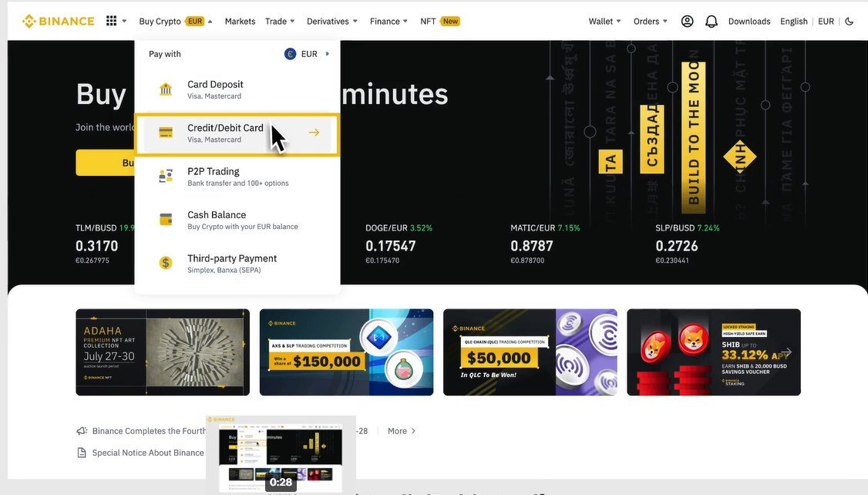Open EUR currency selector in Pay with
The image size is (868, 495).
tap(308, 54)
